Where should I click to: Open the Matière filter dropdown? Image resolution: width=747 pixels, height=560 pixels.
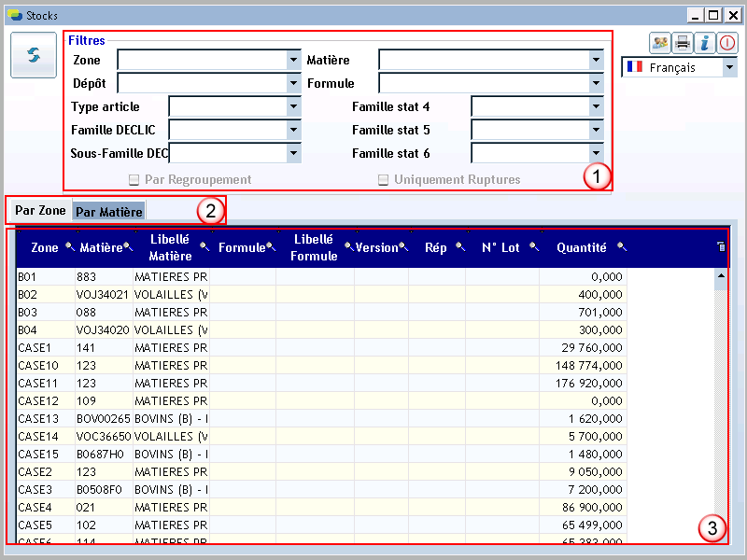point(596,60)
